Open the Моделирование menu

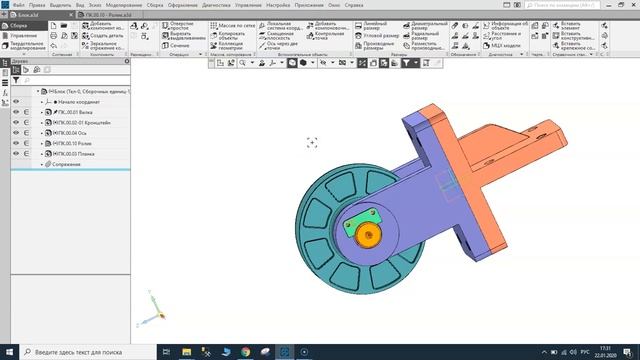click(x=124, y=5)
